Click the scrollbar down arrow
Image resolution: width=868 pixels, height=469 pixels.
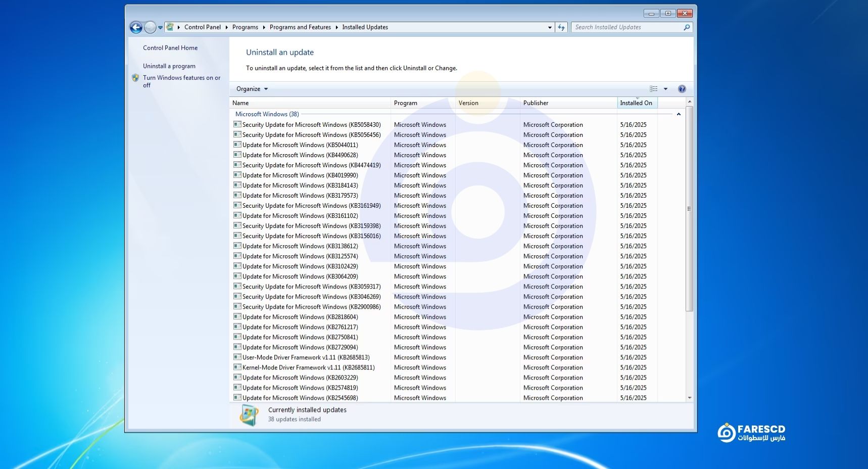(x=689, y=398)
